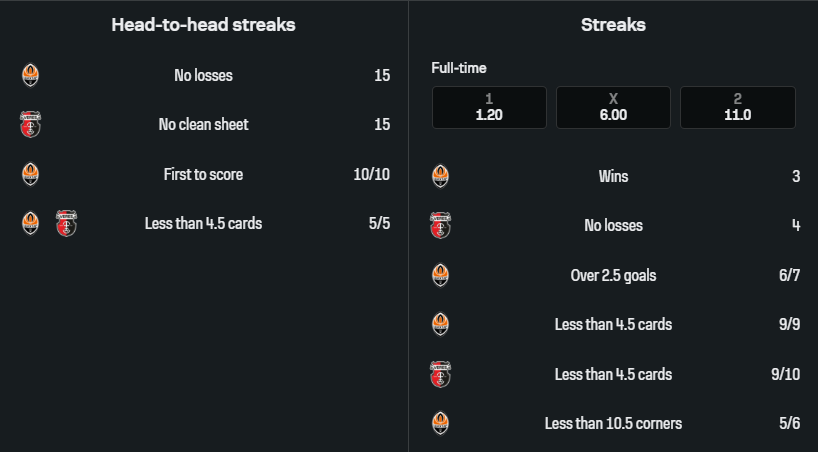Click Shakhtar logo beside head-to-head No losses
The image size is (818, 452).
tap(31, 75)
